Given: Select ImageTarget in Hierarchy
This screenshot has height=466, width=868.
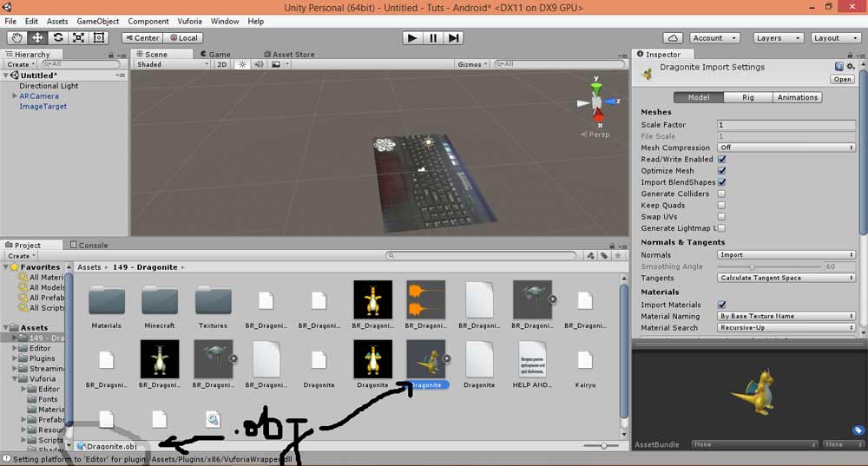Looking at the screenshot, I should click(x=43, y=106).
